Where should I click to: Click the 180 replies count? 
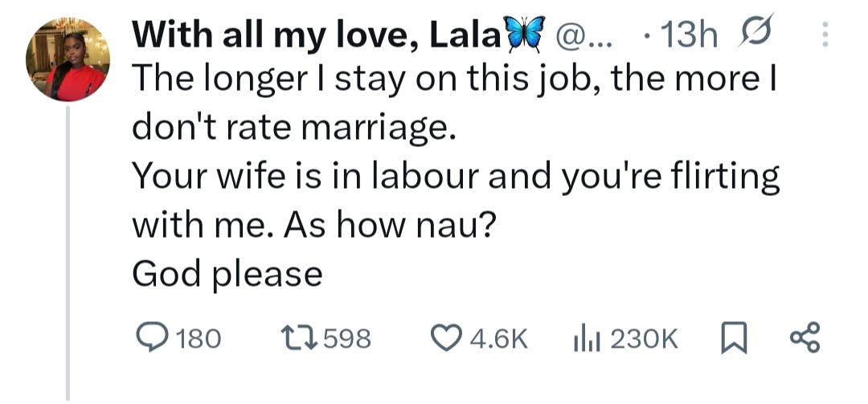point(198,339)
